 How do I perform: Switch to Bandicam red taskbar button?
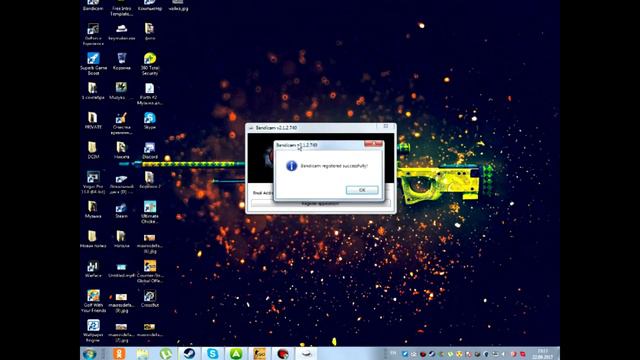pyautogui.click(x=282, y=353)
